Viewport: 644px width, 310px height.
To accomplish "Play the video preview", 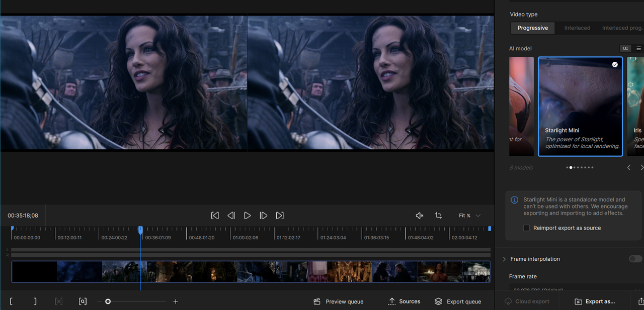I will pos(247,216).
